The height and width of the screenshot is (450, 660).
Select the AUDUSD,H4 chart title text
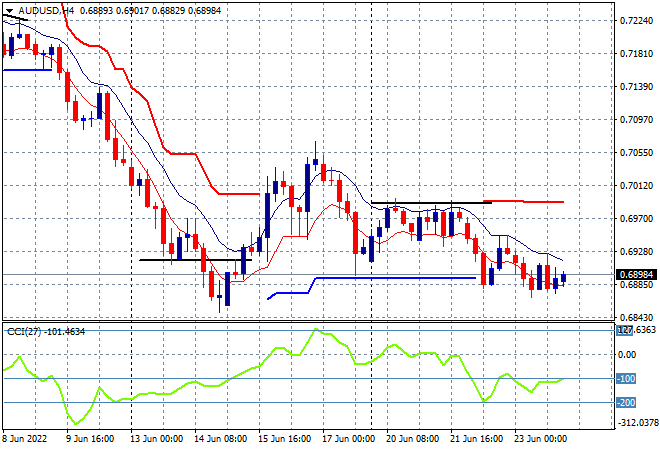[x=46, y=11]
